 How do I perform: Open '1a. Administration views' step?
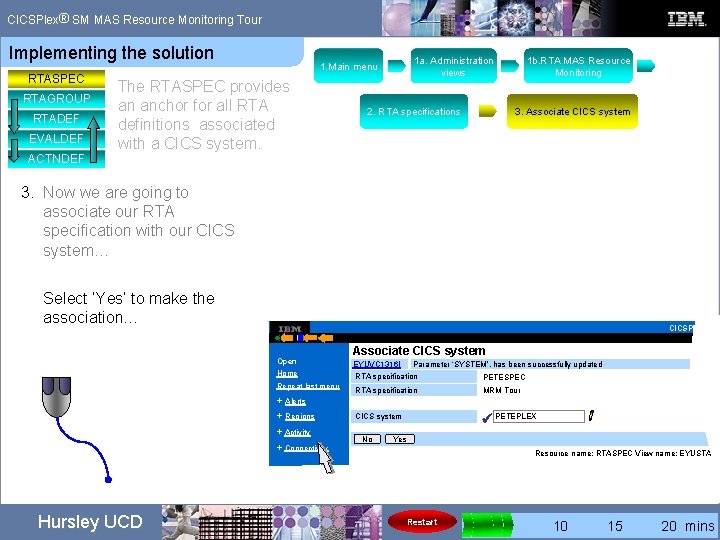click(x=454, y=66)
